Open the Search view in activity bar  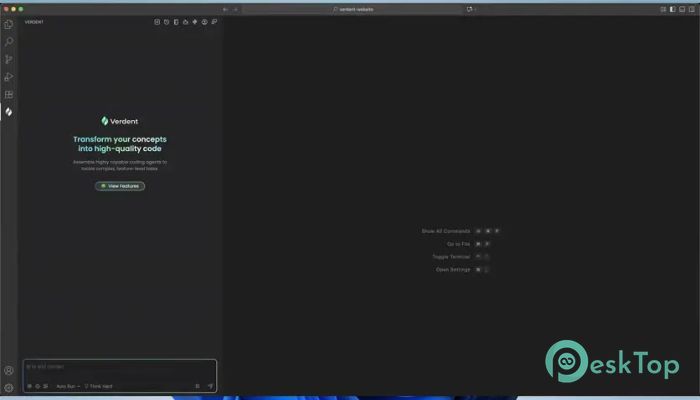click(8, 42)
